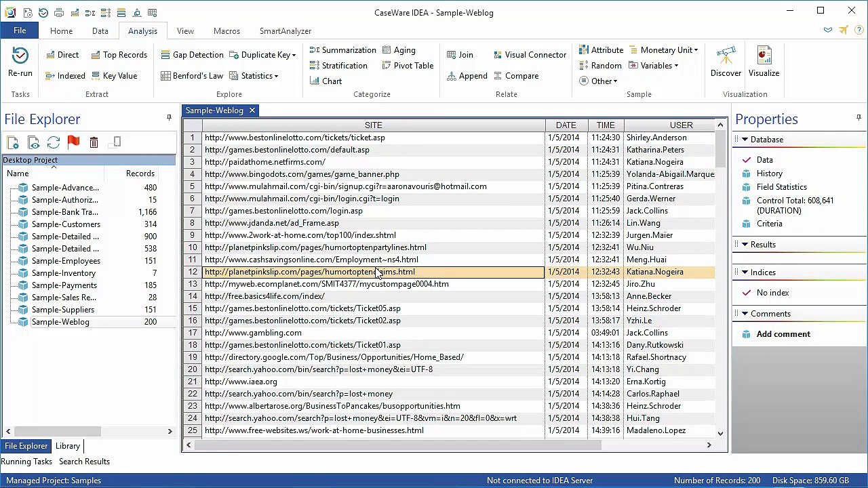Open History in Properties panel
Screen dimensions: 868x488
pyautogui.click(x=770, y=174)
